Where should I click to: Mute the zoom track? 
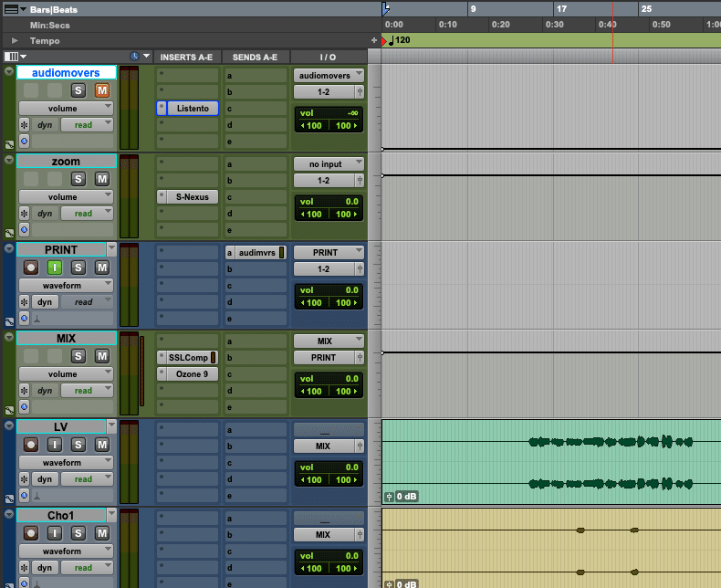pos(101,179)
